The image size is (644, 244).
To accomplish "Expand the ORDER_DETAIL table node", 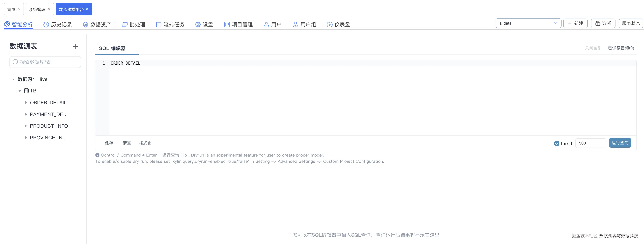I will point(26,103).
